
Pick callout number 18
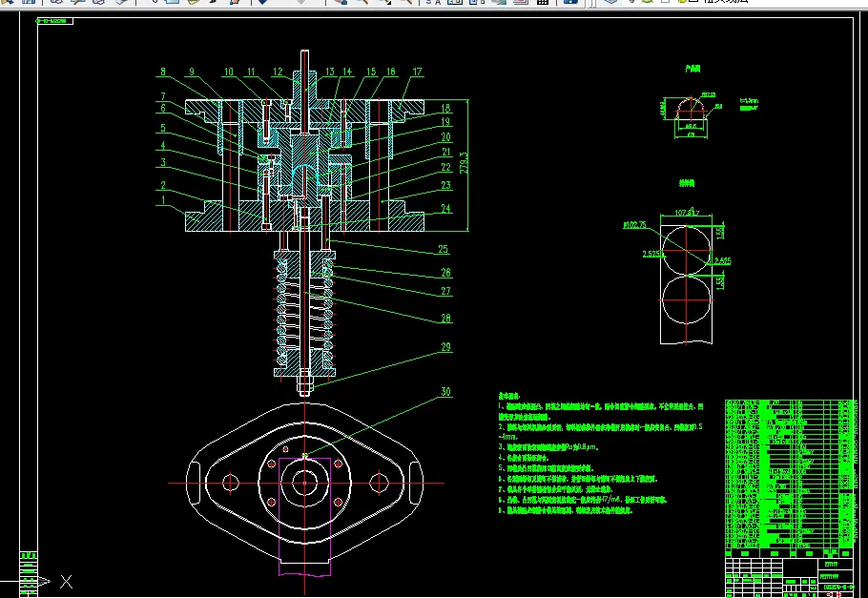tap(445, 108)
